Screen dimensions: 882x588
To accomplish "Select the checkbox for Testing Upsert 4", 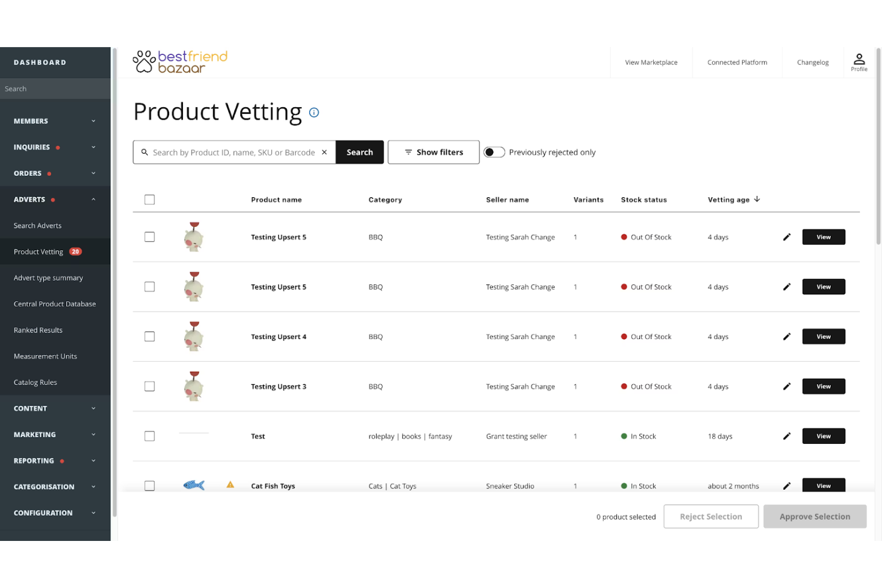I will (149, 336).
